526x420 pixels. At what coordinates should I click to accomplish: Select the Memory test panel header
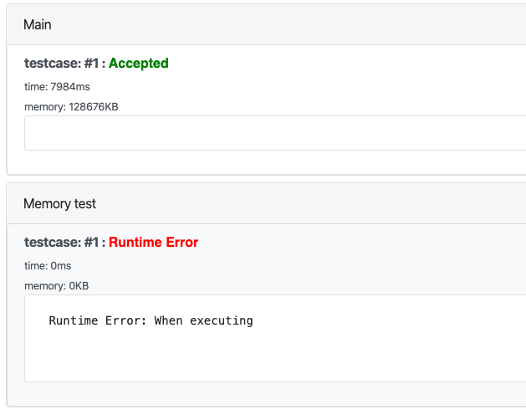[x=59, y=203]
